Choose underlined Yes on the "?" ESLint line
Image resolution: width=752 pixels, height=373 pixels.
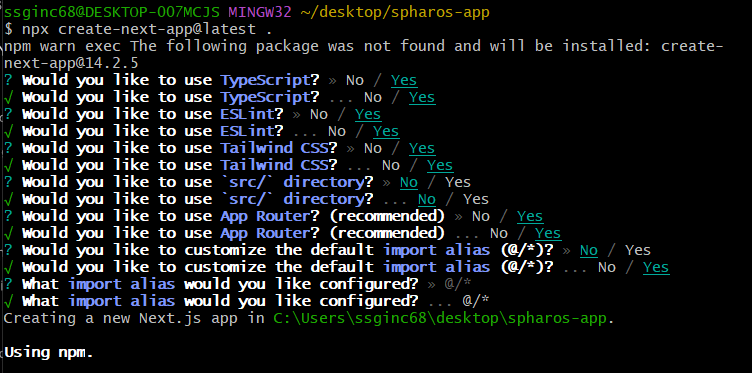(x=368, y=115)
